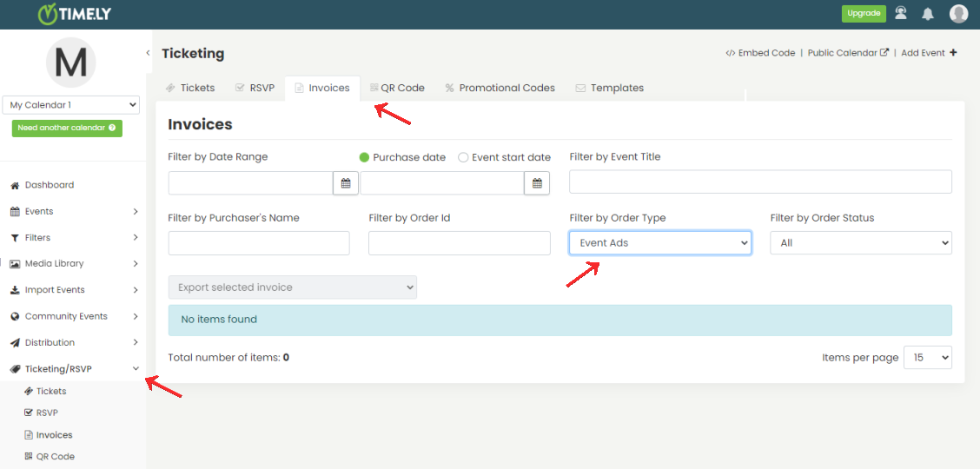Click the help icon on Need another calendar
The image size is (980, 469).
tap(112, 128)
